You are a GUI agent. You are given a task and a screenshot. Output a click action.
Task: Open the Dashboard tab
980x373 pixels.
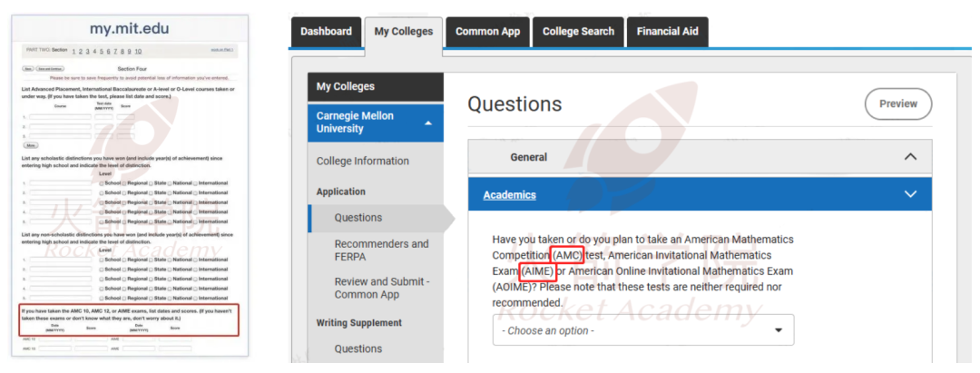click(x=326, y=31)
